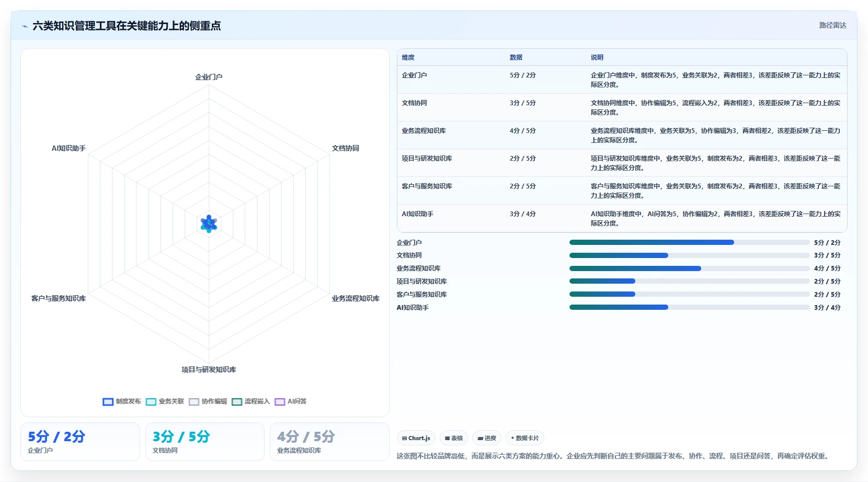
Task: Click the 业务流程知识库 radar axis label
Action: (x=356, y=298)
